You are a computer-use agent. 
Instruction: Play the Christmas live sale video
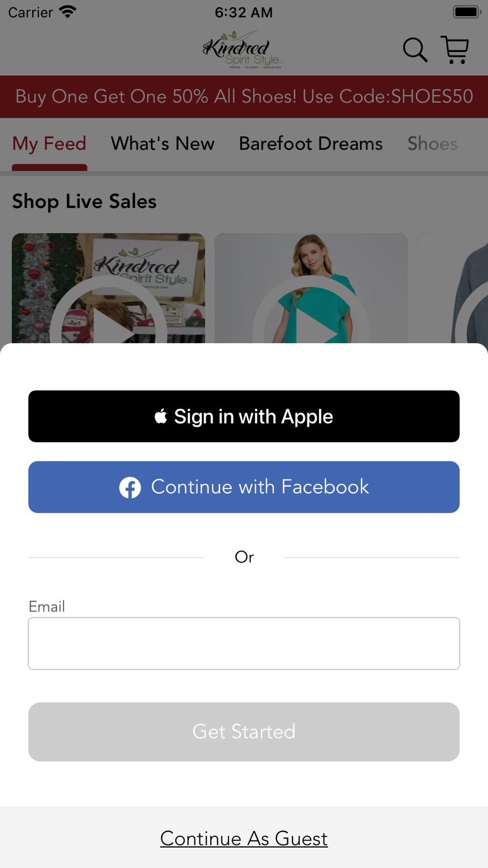click(108, 288)
